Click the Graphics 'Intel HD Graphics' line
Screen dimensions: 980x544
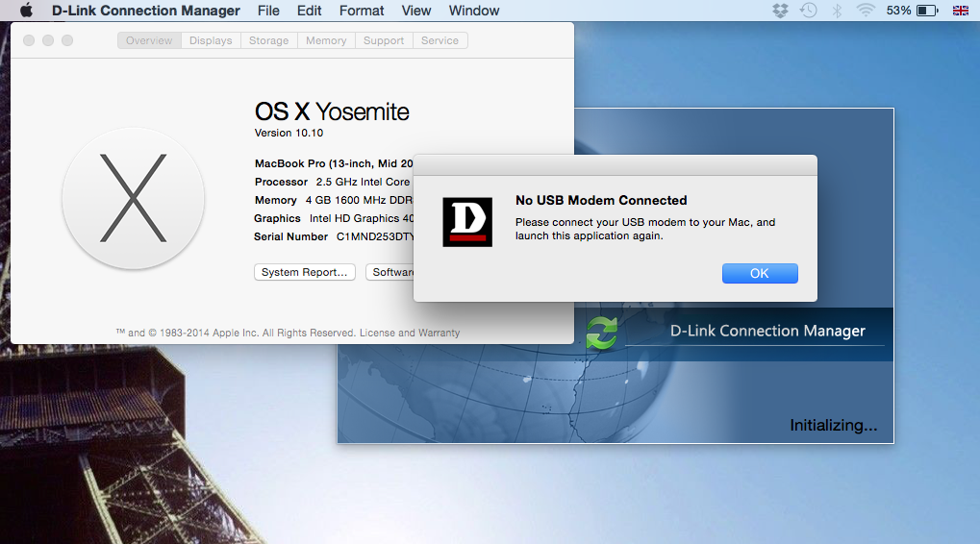click(x=334, y=218)
